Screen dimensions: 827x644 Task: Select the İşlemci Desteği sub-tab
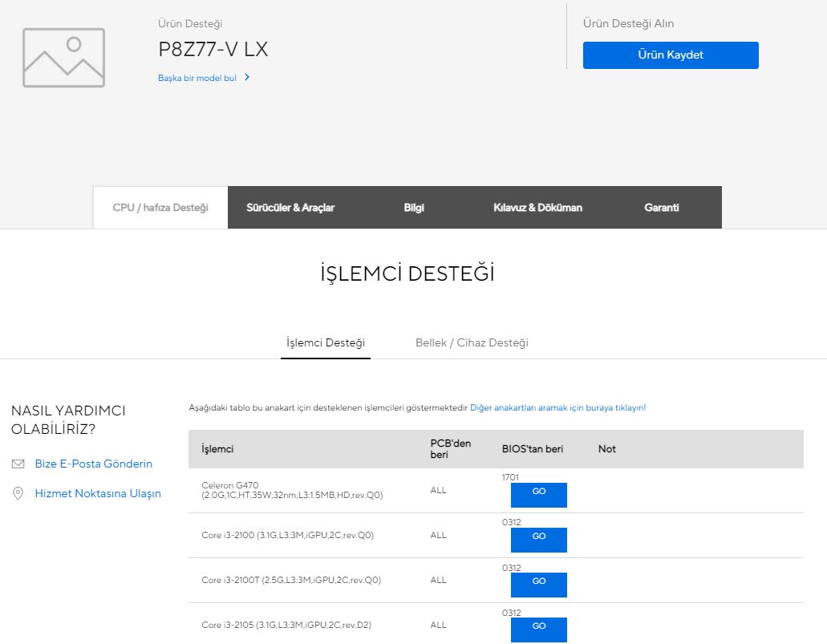326,342
